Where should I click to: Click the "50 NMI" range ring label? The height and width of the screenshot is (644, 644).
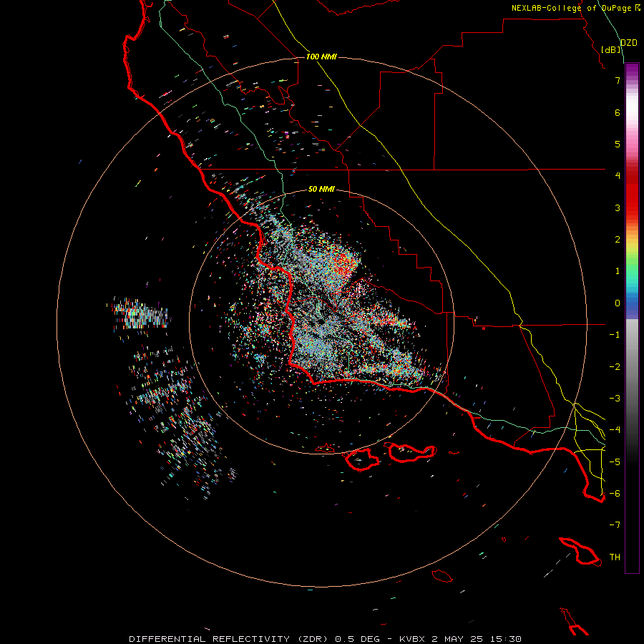coord(321,190)
